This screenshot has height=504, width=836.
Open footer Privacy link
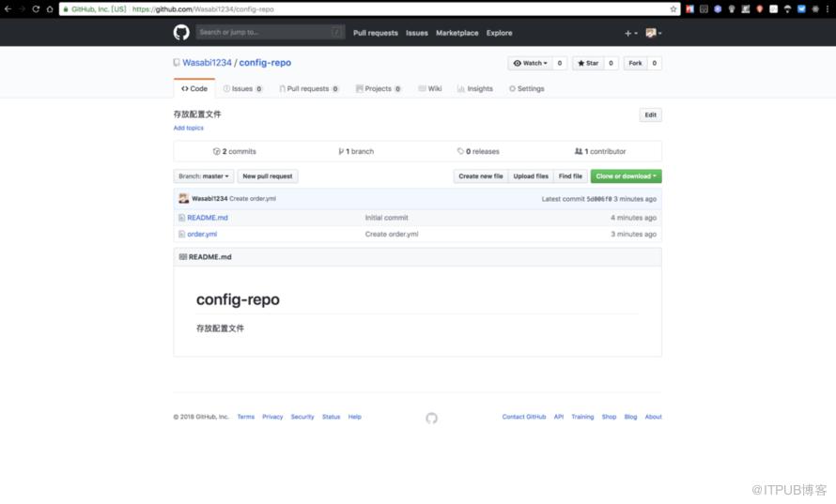coord(272,417)
